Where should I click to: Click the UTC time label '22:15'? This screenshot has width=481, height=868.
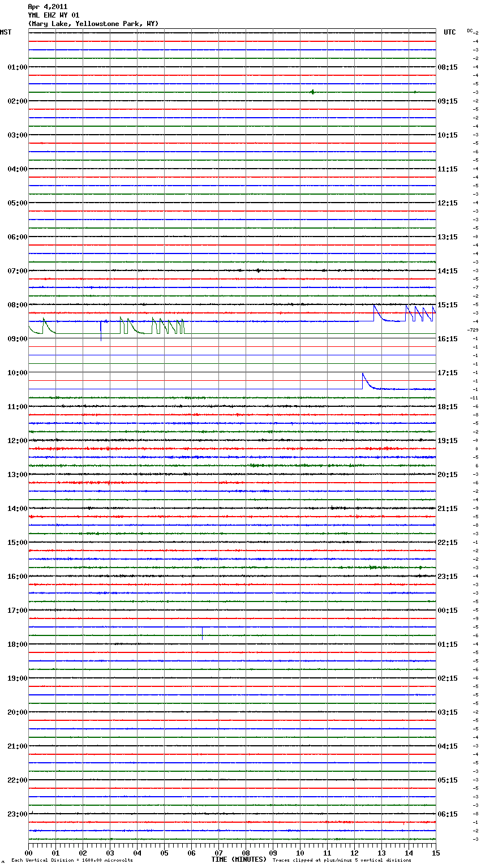(448, 543)
